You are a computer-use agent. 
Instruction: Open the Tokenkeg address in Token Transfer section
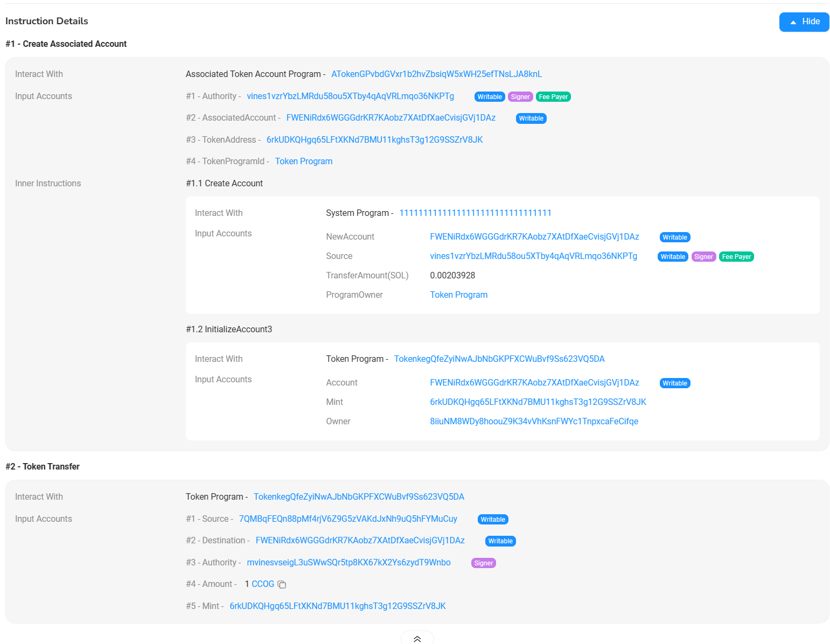click(359, 497)
